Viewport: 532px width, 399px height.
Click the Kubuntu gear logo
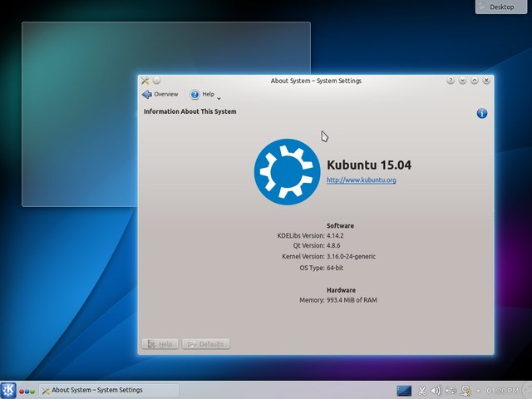tap(287, 172)
